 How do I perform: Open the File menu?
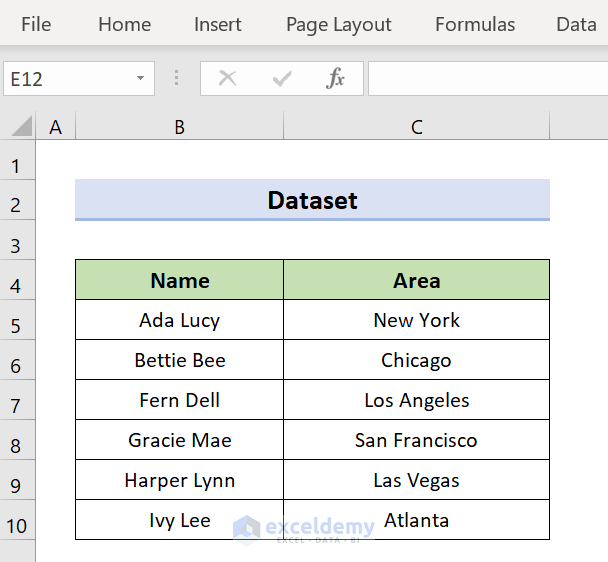[36, 25]
